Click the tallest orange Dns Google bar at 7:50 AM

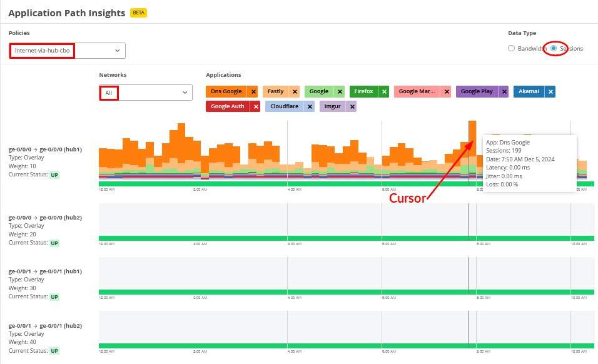pyautogui.click(x=472, y=137)
